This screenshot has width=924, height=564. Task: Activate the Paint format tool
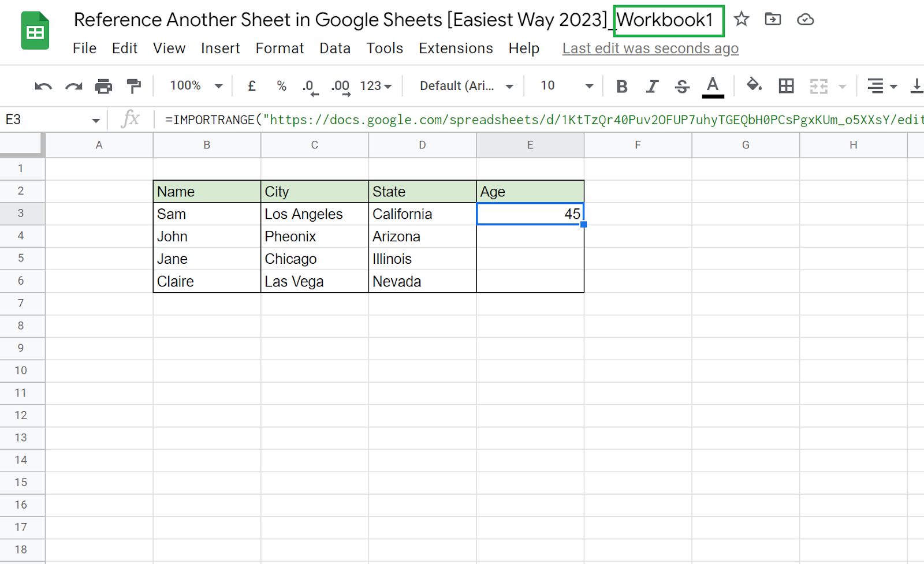(x=134, y=87)
